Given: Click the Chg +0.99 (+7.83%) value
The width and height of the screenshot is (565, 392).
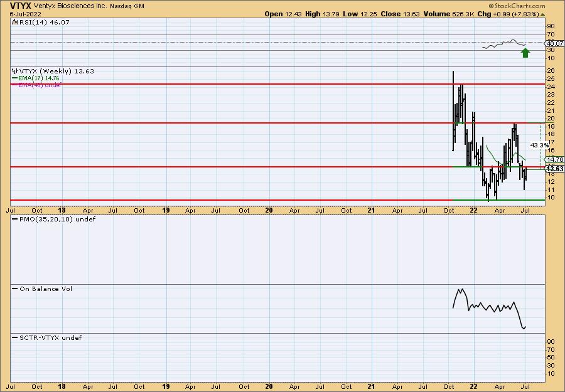Looking at the screenshot, I should 508,14.
